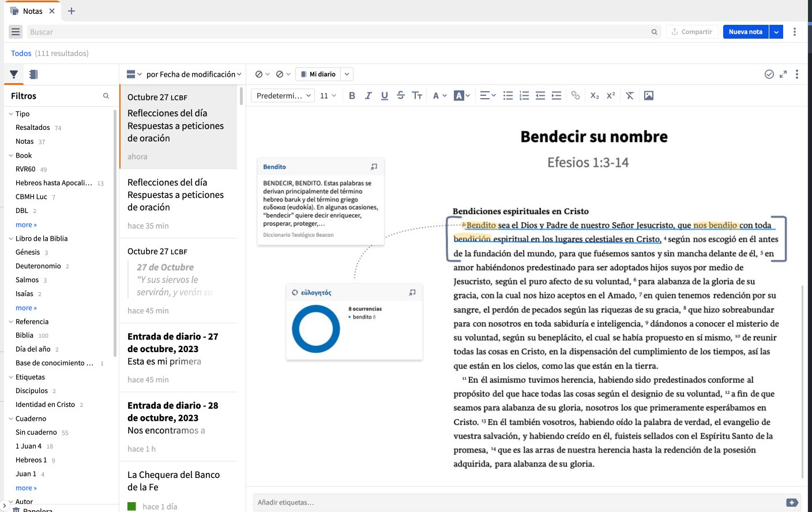Toggle underline formatting
This screenshot has width=812, height=512.
click(x=384, y=96)
